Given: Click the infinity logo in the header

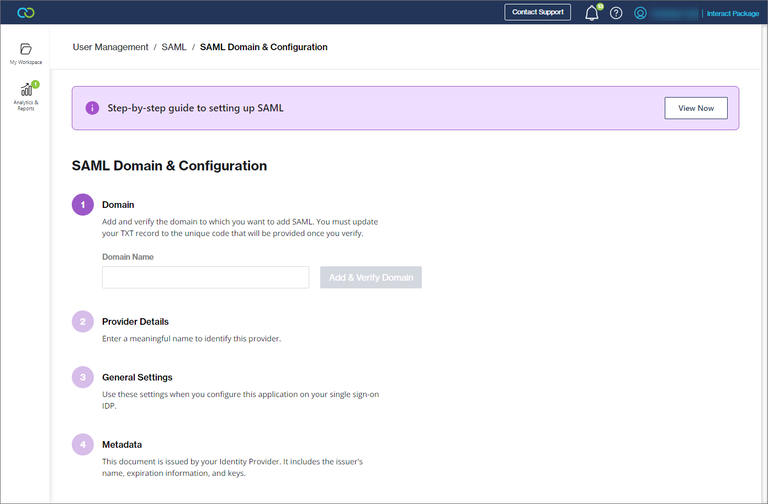Looking at the screenshot, I should [x=27, y=13].
